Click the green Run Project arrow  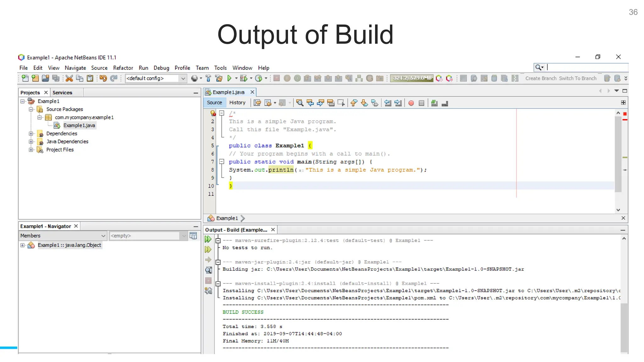coord(229,78)
